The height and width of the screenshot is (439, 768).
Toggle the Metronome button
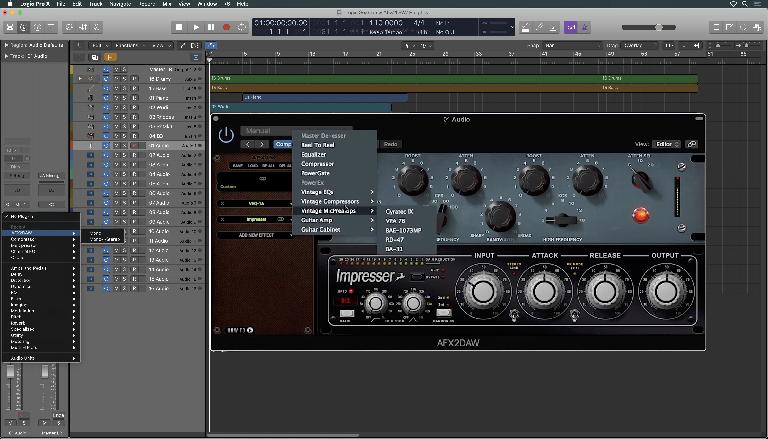coord(584,27)
